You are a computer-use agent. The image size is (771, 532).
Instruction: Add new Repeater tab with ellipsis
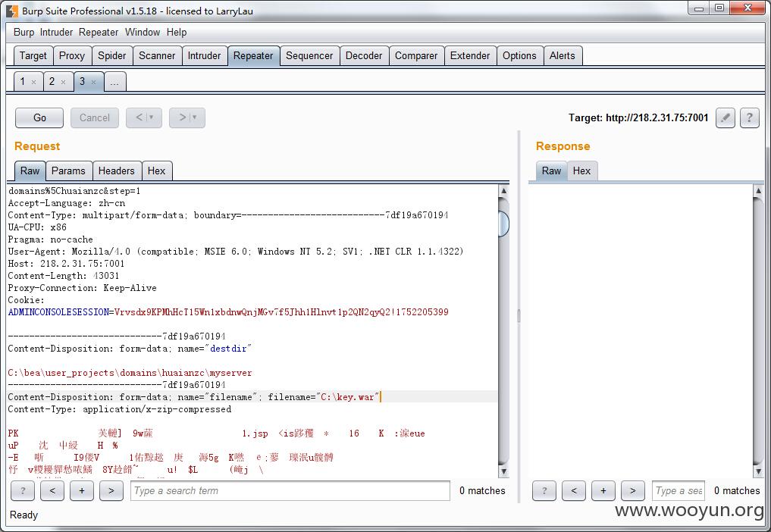[x=114, y=82]
